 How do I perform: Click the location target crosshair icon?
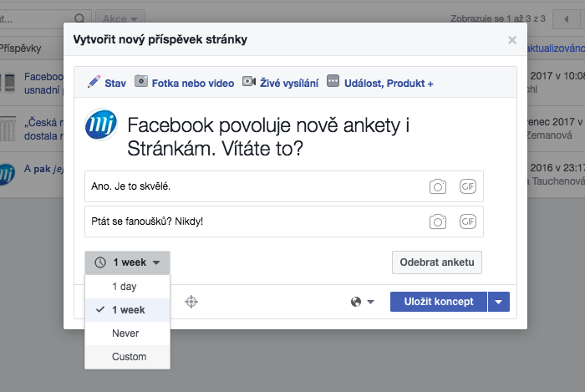click(x=191, y=302)
